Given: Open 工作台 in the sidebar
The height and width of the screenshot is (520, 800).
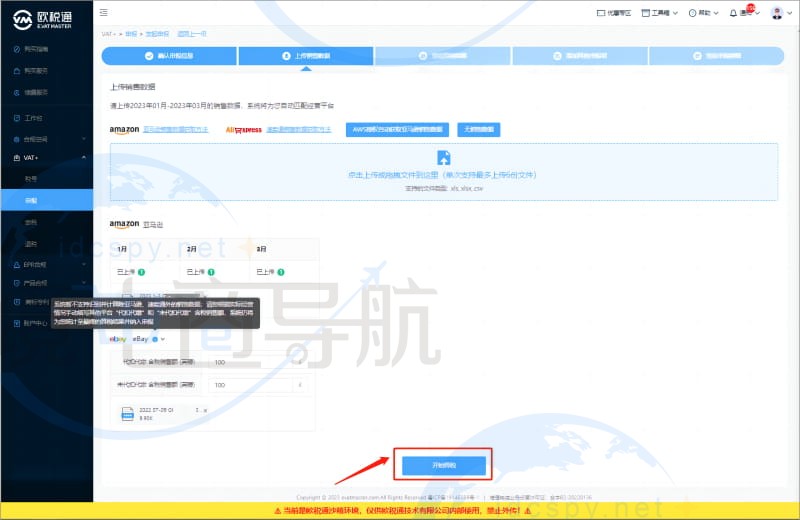Looking at the screenshot, I should [47, 118].
